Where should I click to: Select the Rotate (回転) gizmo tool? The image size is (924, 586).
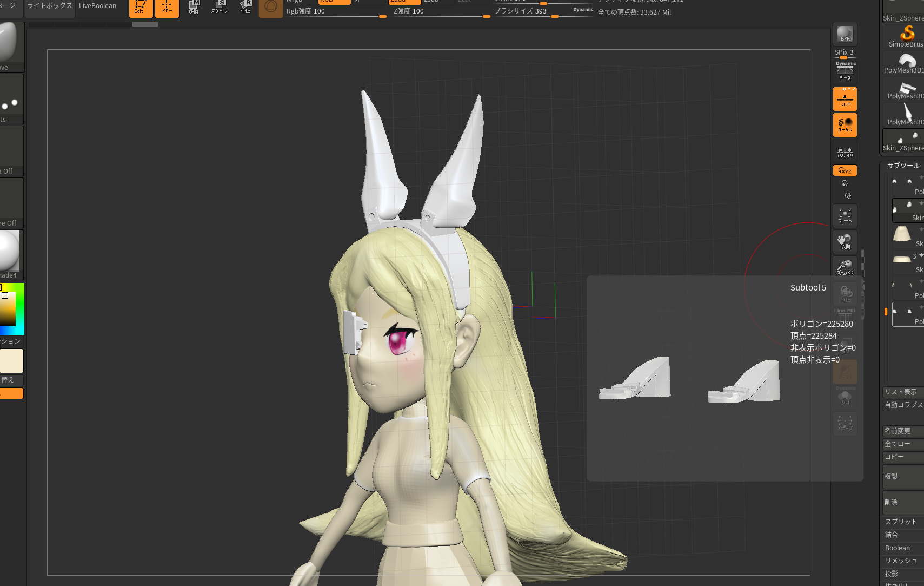point(245,8)
